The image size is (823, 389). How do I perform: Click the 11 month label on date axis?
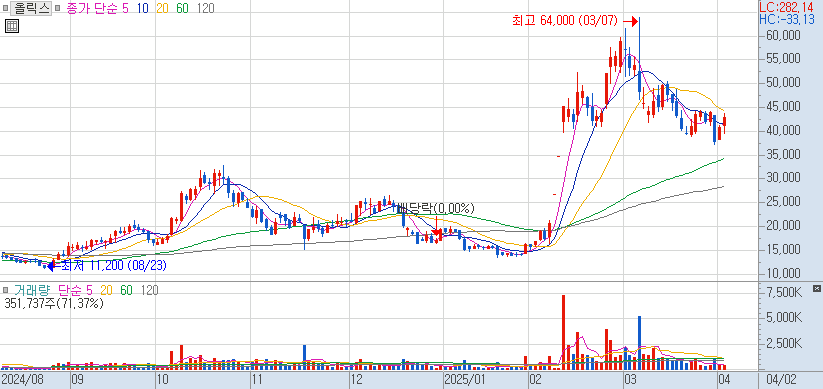tap(257, 379)
